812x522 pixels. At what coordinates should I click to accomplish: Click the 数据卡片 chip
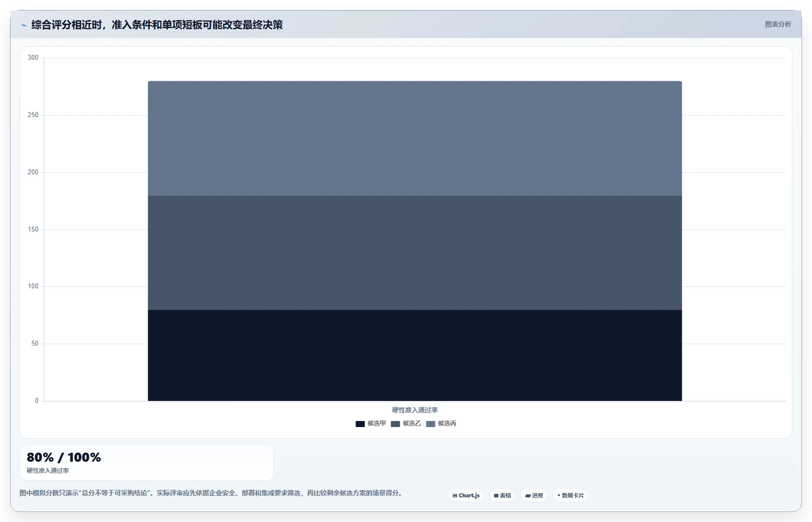pyautogui.click(x=571, y=495)
